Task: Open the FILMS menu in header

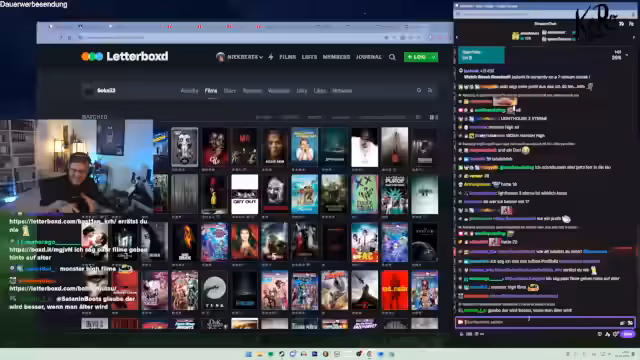Action: coord(287,57)
